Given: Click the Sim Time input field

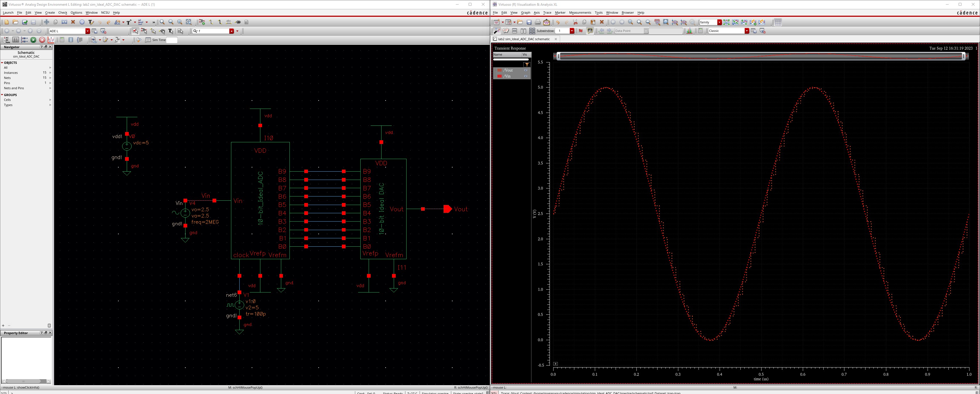Looking at the screenshot, I should click(171, 40).
